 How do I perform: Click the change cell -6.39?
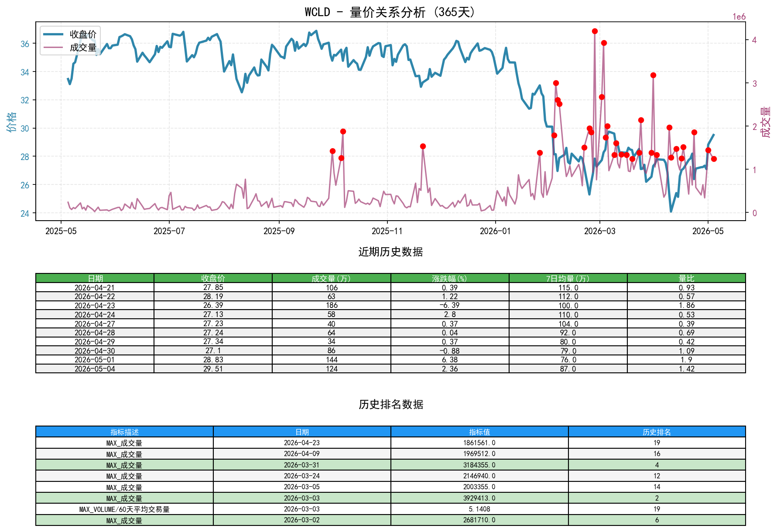pos(450,305)
